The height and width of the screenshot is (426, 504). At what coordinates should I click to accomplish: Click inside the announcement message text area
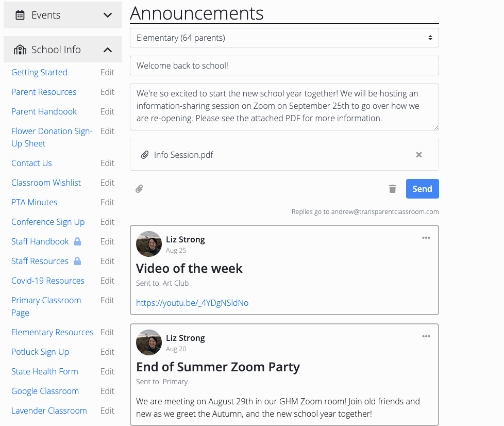coord(284,107)
